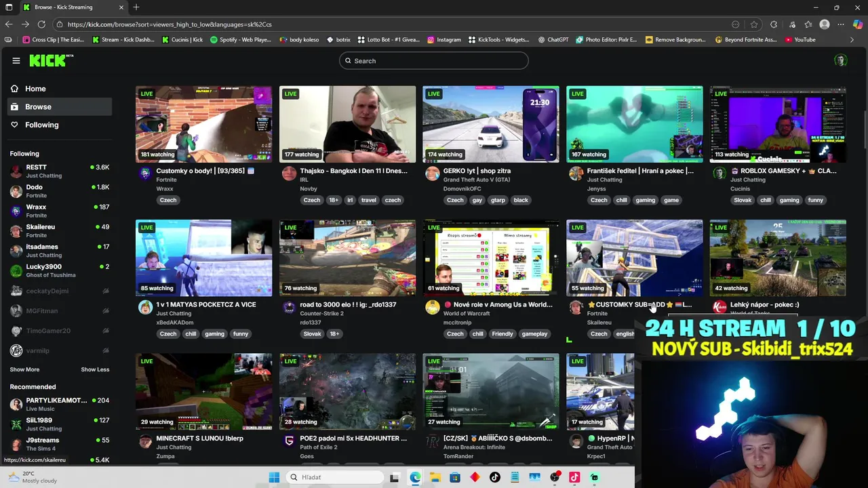This screenshot has height=488, width=868.
Task: Click Novby channel avatar under Thajsko stream
Action: pyautogui.click(x=289, y=174)
